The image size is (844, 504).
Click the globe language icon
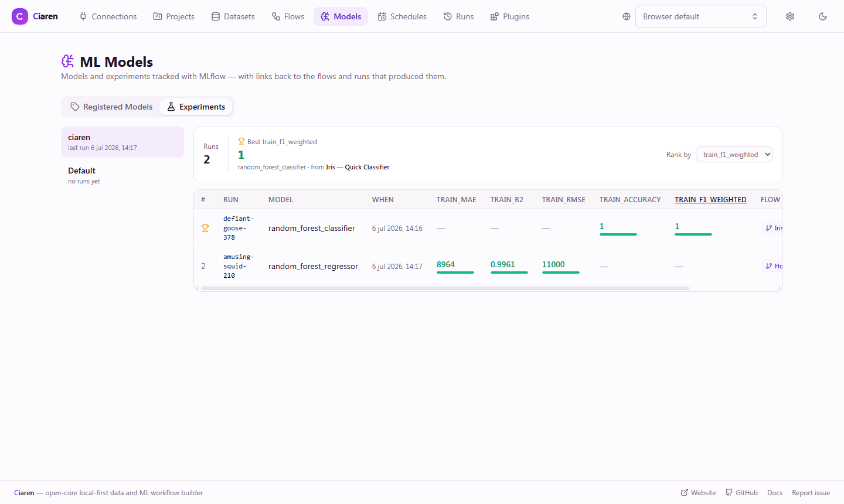tap(627, 16)
